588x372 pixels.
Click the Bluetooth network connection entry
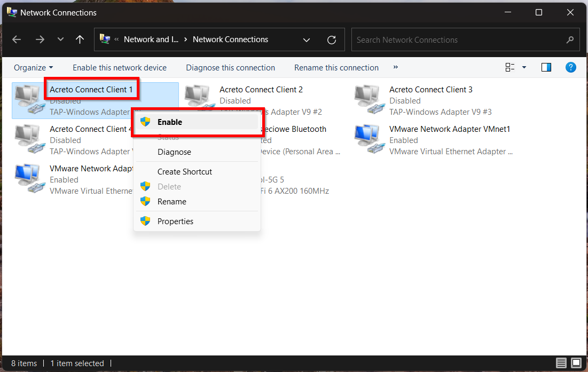pyautogui.click(x=294, y=129)
